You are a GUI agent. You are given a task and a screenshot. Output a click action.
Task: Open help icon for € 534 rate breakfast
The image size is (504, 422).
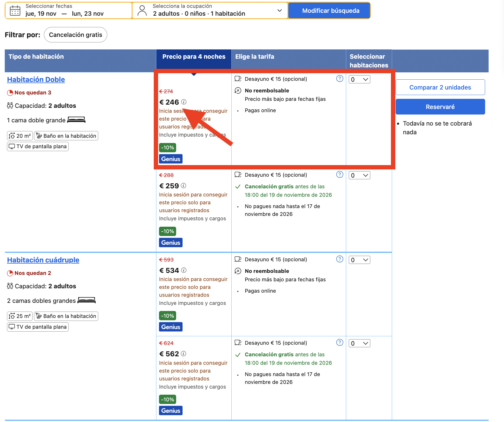point(339,259)
